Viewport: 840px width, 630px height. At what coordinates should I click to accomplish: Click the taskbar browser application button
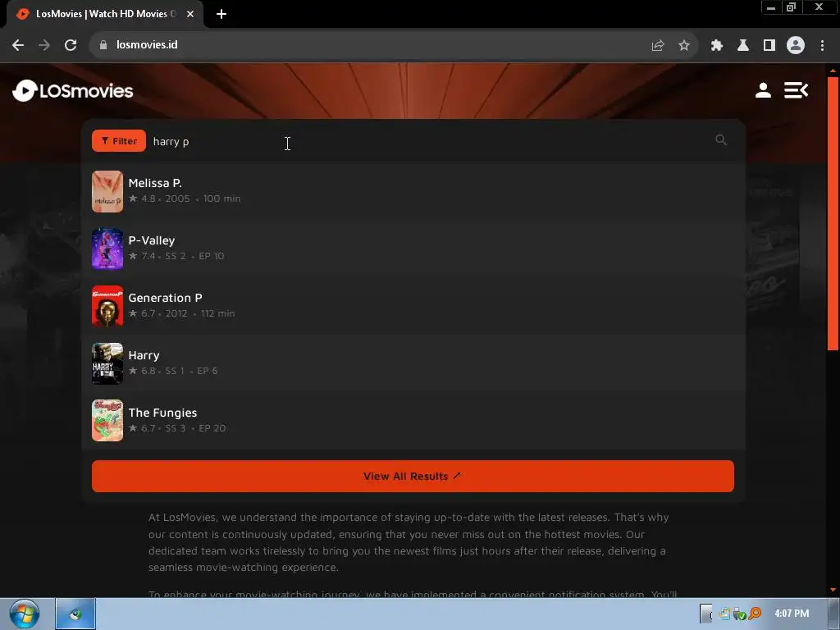point(75,614)
